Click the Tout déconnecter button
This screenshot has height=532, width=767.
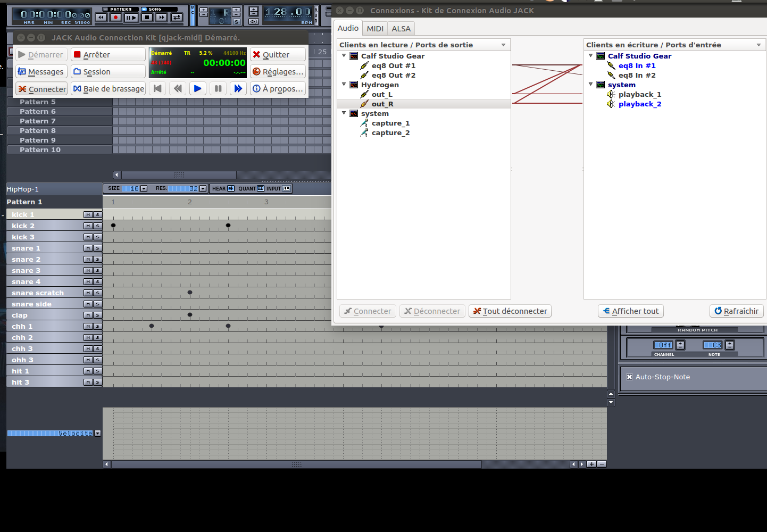pyautogui.click(x=510, y=311)
